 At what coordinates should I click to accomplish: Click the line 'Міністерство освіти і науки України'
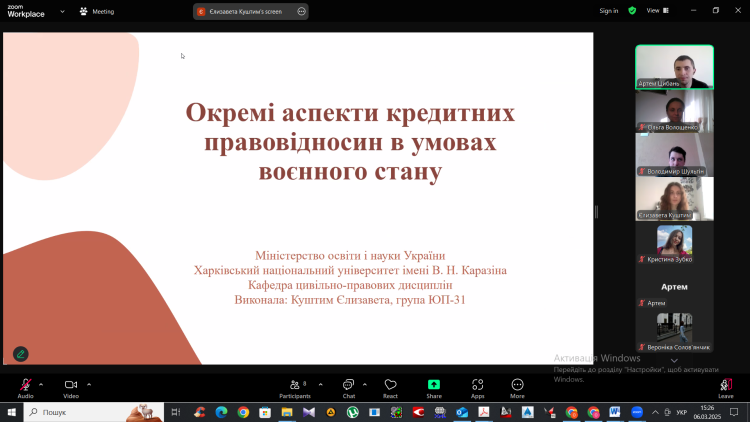(x=350, y=255)
